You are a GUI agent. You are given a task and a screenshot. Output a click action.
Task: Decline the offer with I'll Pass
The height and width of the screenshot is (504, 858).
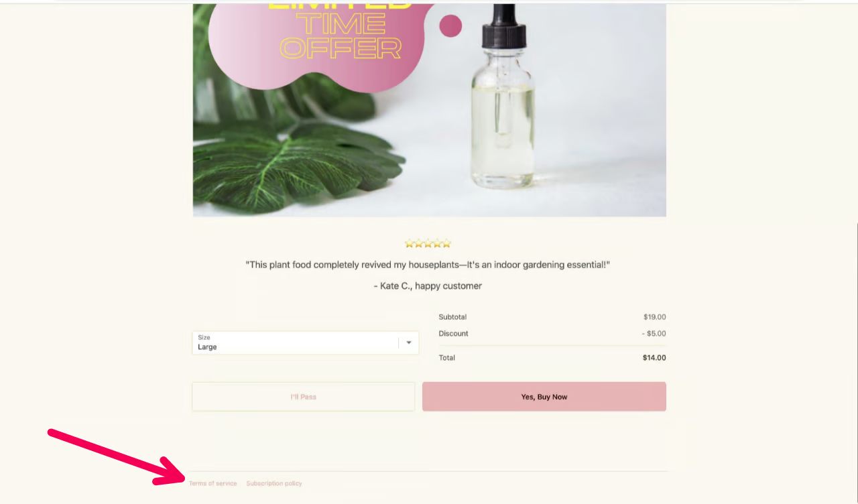(x=303, y=397)
